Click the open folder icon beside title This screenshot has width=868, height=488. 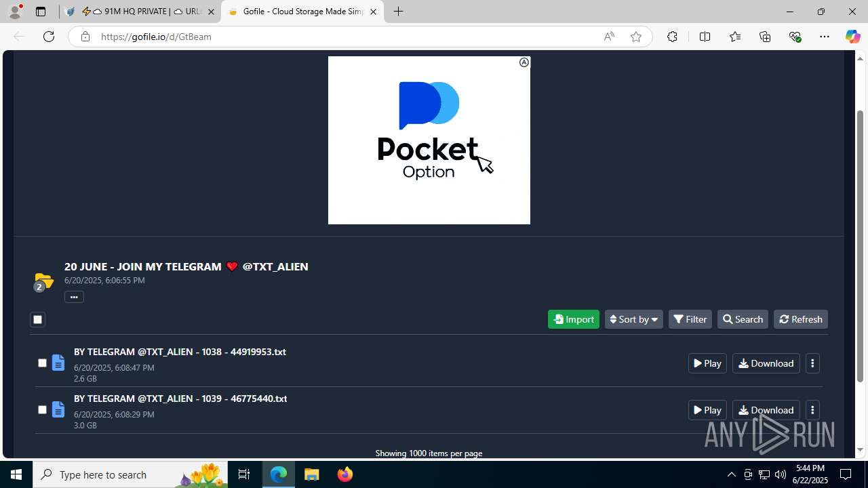(x=43, y=281)
